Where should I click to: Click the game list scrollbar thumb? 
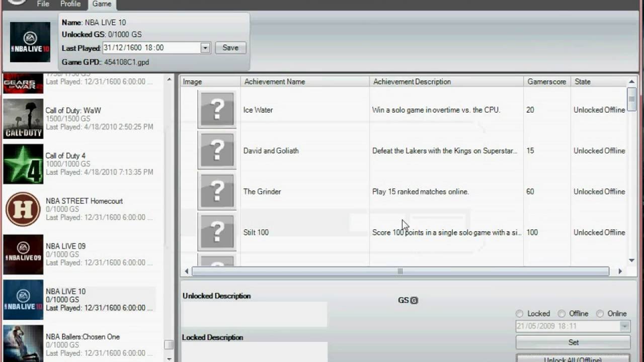tap(169, 345)
